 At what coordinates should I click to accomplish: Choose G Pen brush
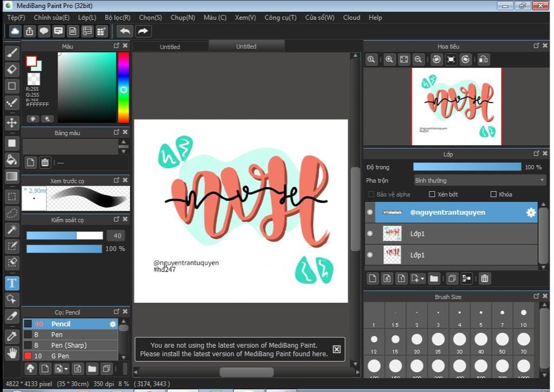click(70, 356)
